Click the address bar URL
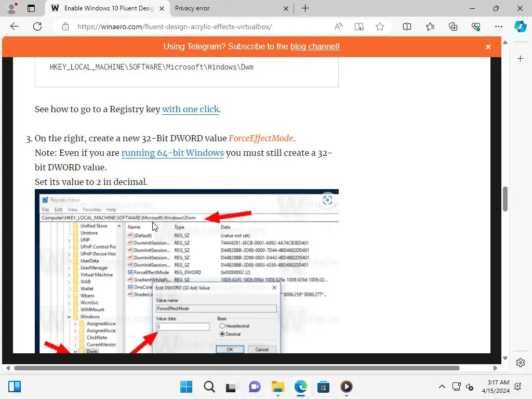532x399 pixels. (x=175, y=26)
